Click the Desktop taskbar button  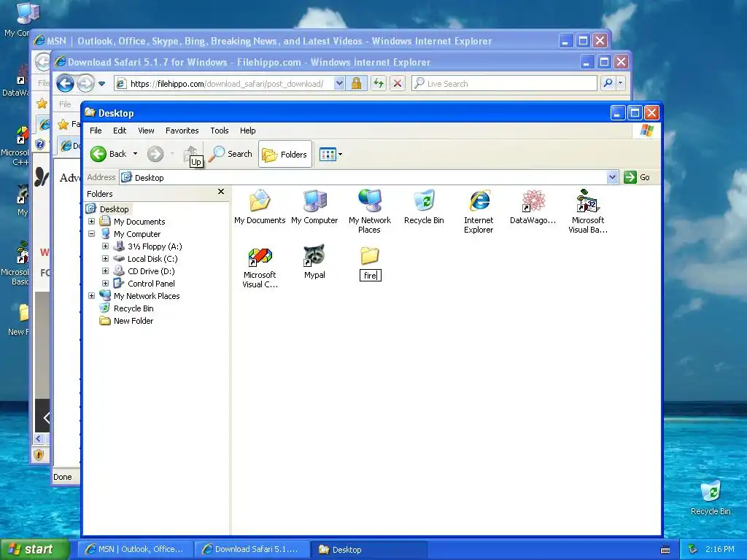[368, 550]
